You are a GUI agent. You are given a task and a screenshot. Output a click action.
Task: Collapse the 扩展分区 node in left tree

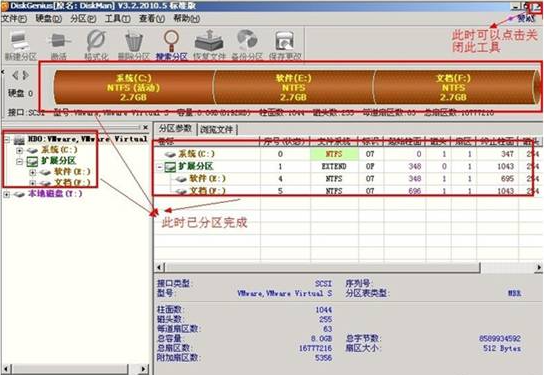[x=19, y=161]
